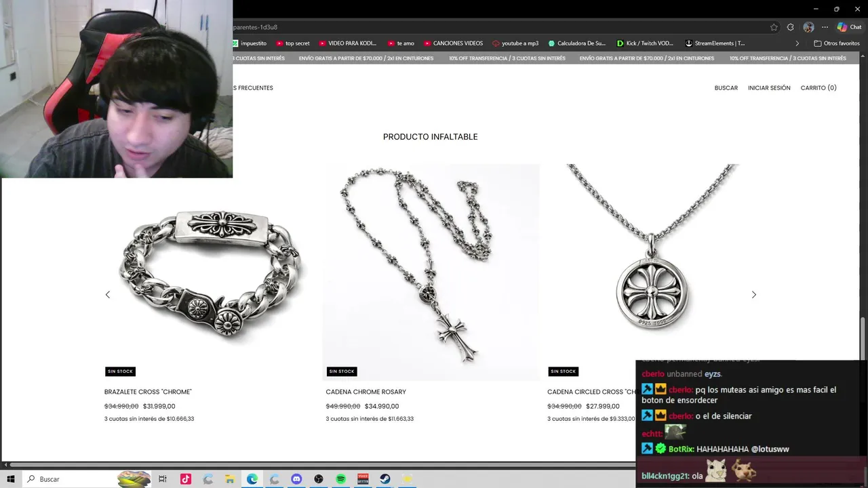Open the Copilot Chat button
This screenshot has width=868, height=488.
coord(849,27)
